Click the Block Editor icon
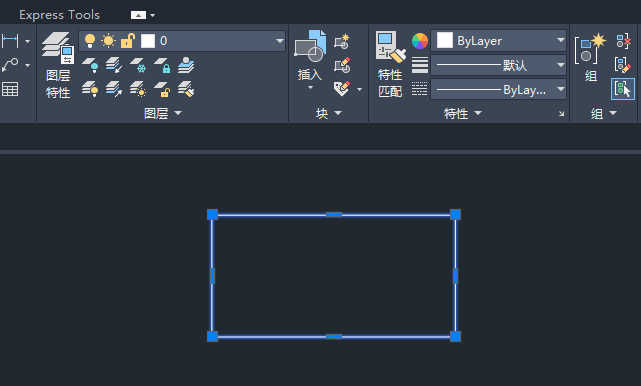The image size is (641, 386). (342, 65)
